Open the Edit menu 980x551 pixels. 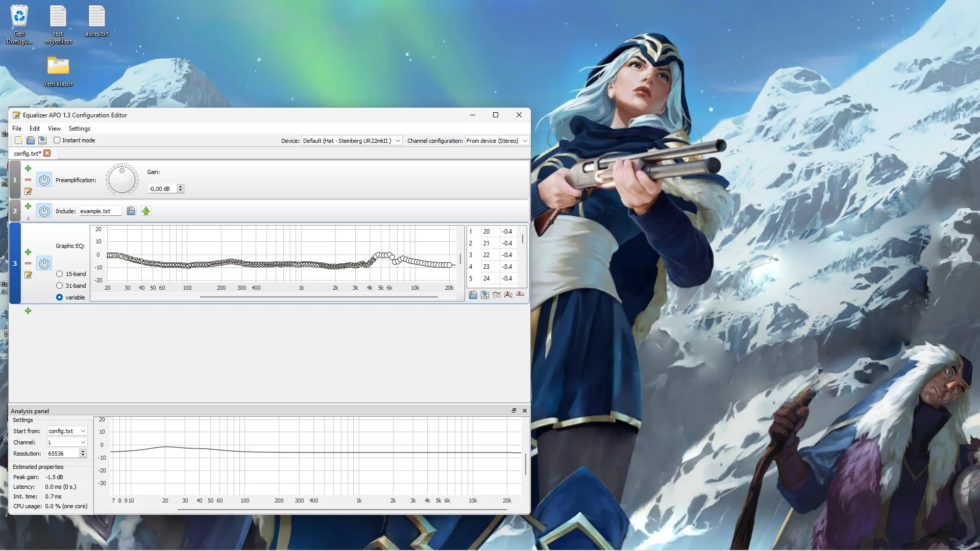pos(35,129)
